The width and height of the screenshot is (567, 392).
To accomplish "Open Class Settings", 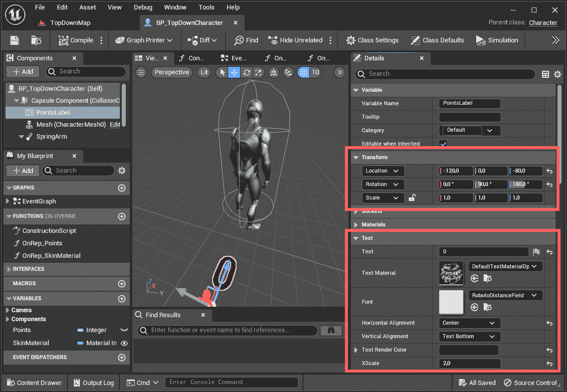I will click(x=372, y=40).
